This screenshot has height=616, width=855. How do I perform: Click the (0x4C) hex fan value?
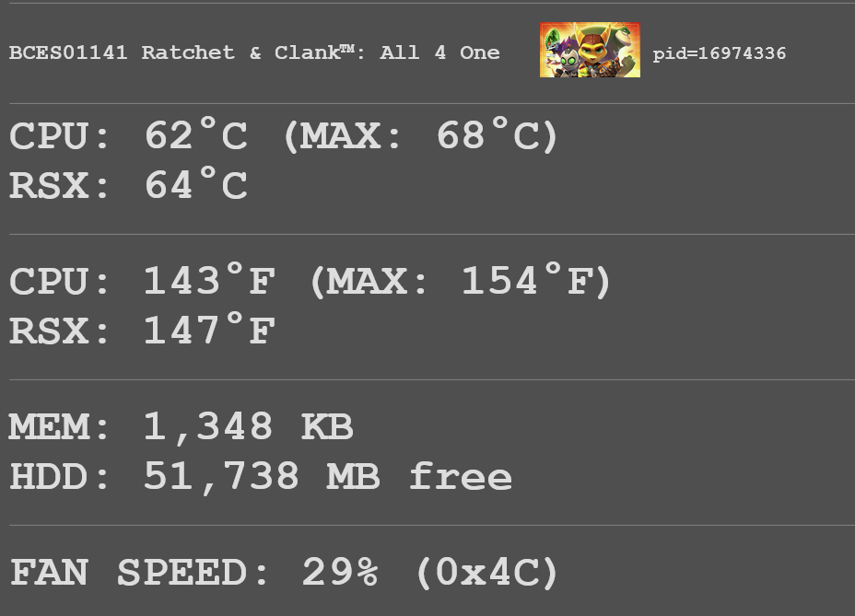tap(487, 573)
